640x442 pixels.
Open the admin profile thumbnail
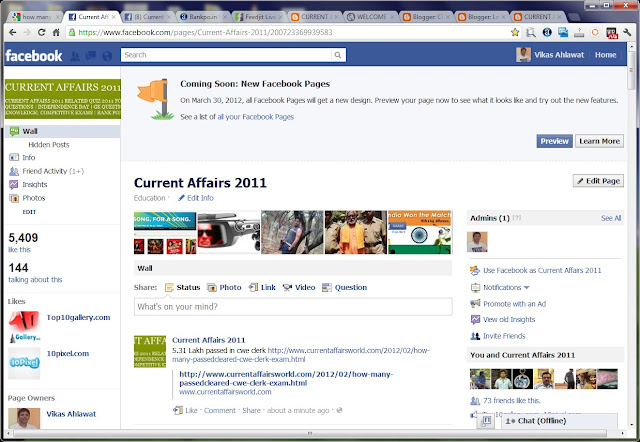[x=477, y=242]
